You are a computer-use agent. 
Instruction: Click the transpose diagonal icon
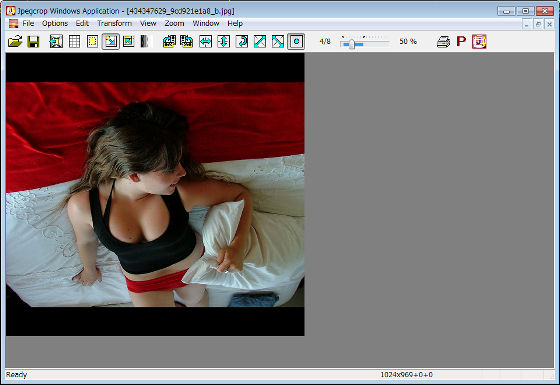pos(260,42)
